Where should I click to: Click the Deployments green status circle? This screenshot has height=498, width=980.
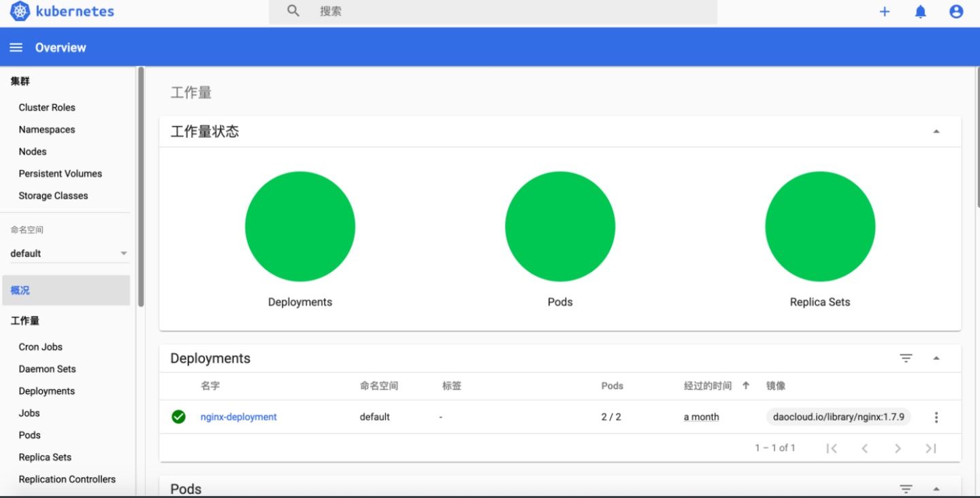300,227
